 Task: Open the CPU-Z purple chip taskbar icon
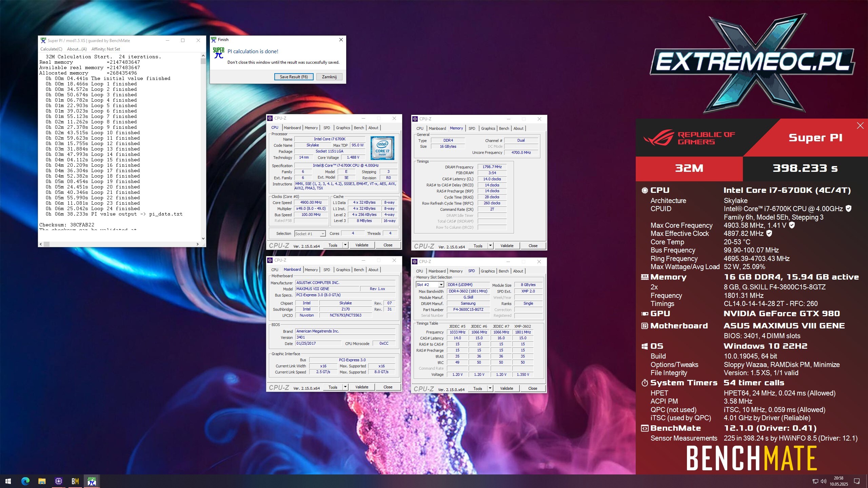tap(58, 481)
